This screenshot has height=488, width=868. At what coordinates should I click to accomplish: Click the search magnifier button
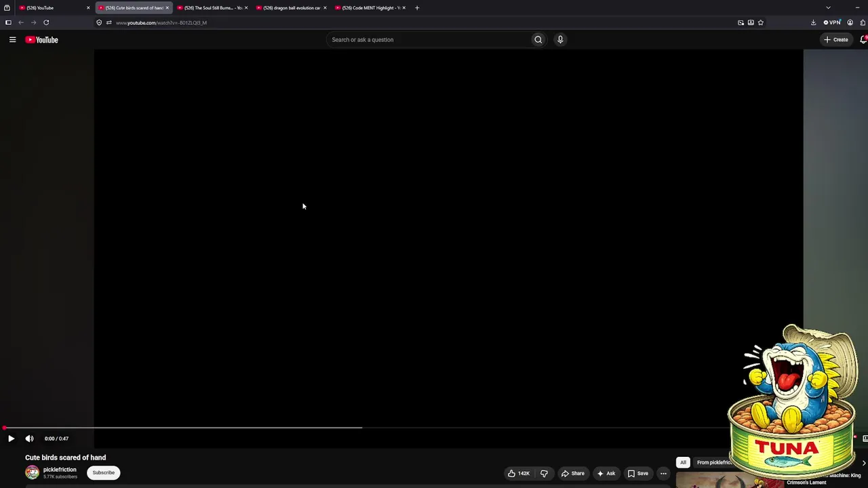(x=538, y=40)
